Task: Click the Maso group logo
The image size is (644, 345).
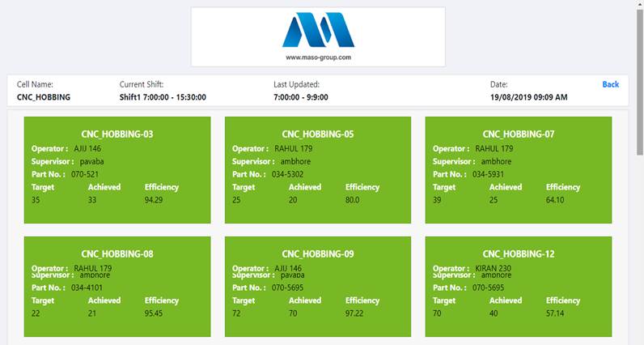Action: click(x=318, y=32)
